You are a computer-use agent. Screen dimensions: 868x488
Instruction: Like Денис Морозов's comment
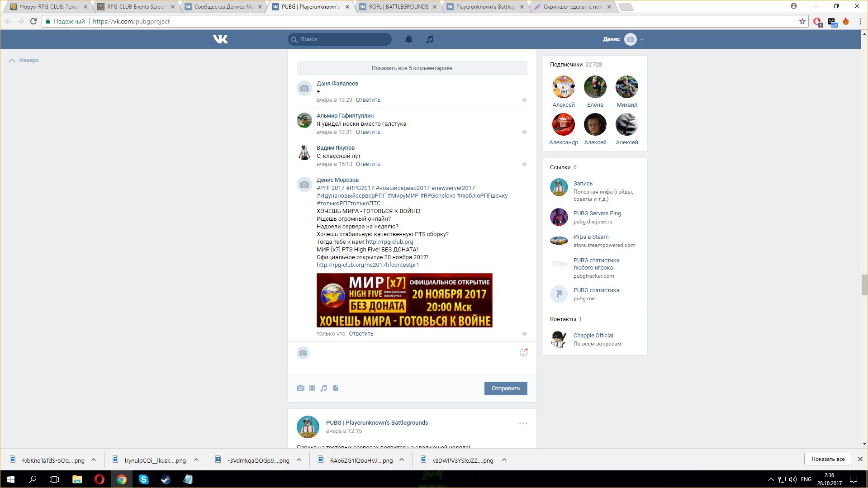pos(524,334)
